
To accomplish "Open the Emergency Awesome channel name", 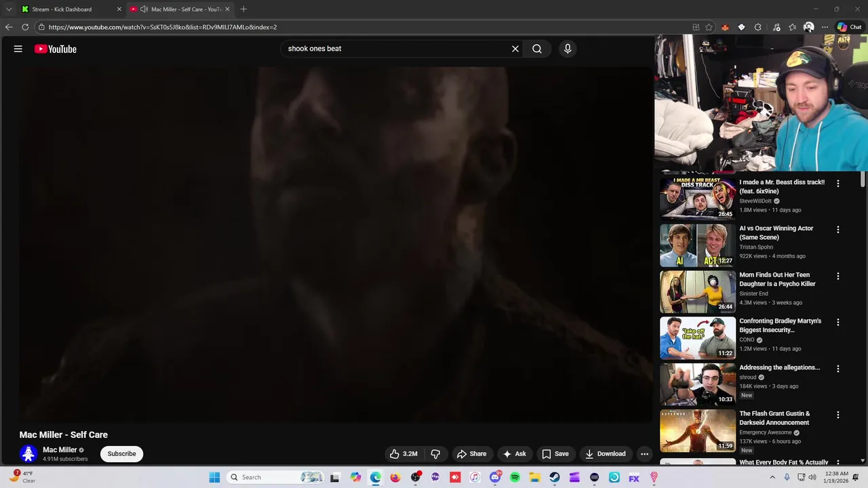I will coord(766,432).
